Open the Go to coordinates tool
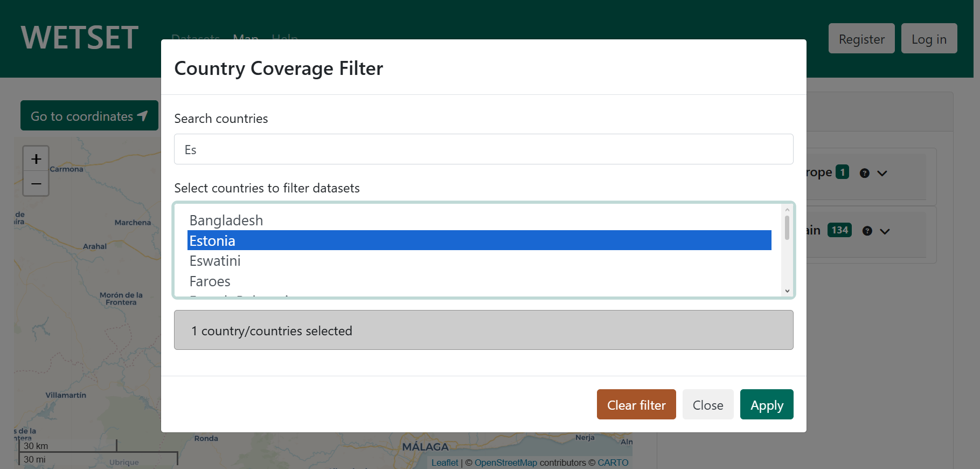Screen dimensions: 980x469 (x=89, y=116)
